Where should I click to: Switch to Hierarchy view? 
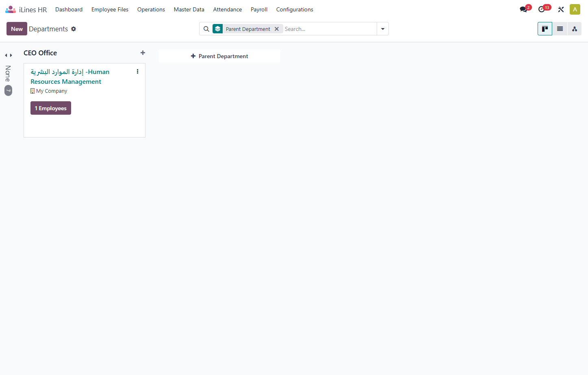pyautogui.click(x=575, y=29)
